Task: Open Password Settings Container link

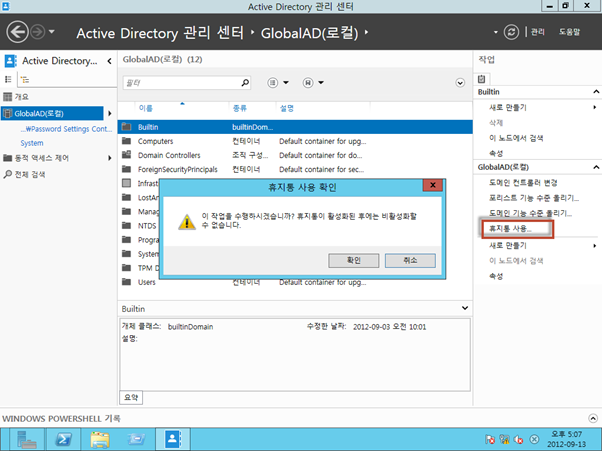Action: tap(66, 129)
